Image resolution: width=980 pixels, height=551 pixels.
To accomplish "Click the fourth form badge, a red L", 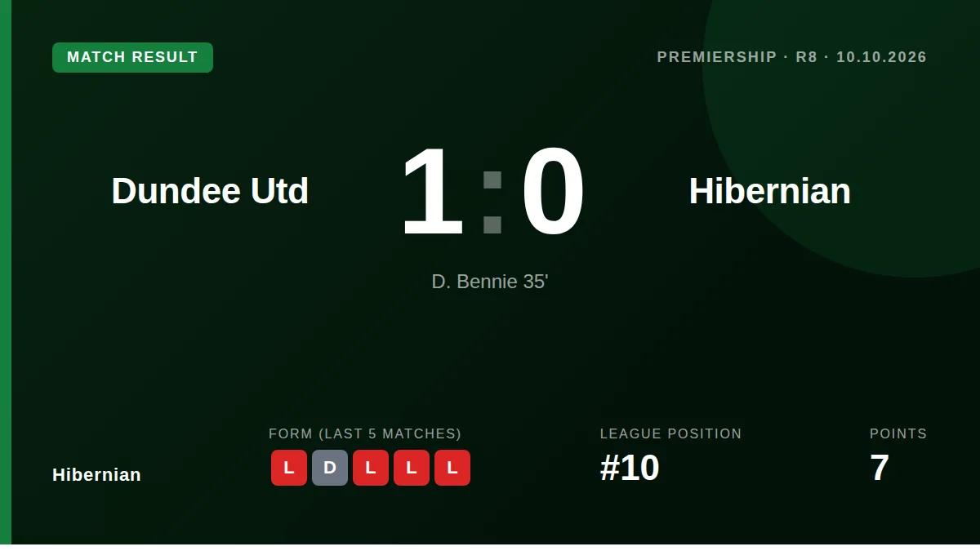I will [x=412, y=468].
